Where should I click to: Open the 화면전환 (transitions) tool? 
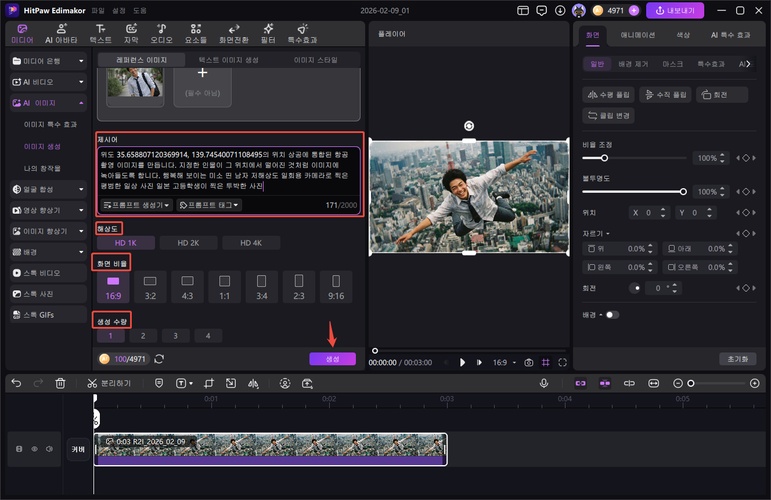point(234,33)
